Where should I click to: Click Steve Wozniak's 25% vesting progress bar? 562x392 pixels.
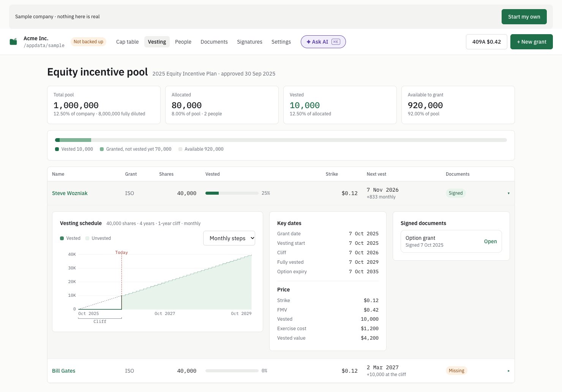coord(232,193)
